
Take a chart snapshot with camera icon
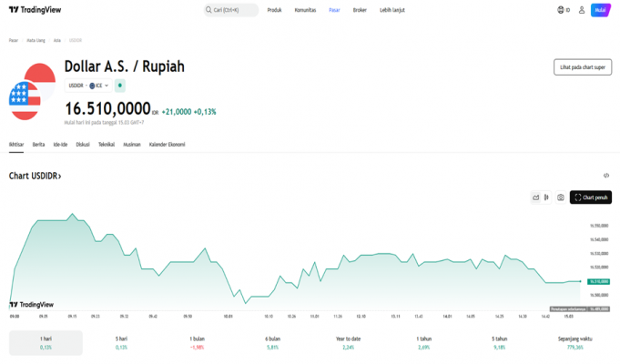pyautogui.click(x=561, y=197)
